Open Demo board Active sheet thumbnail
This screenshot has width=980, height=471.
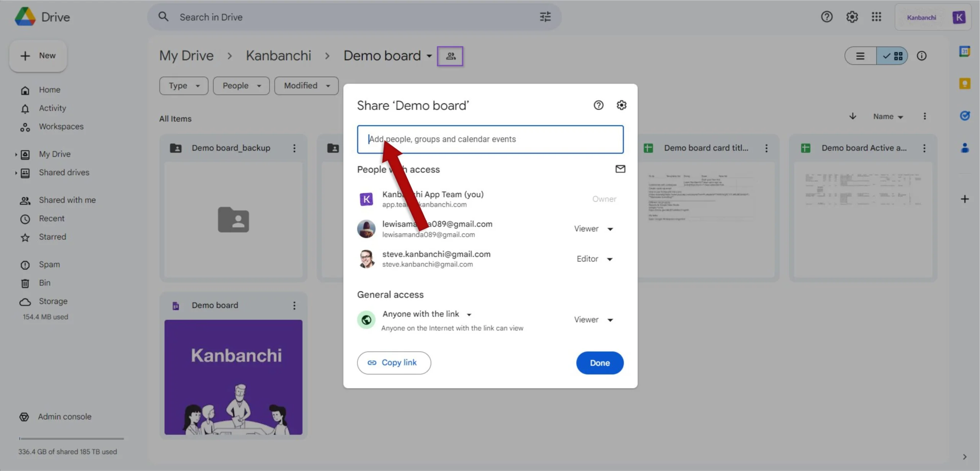pos(863,220)
